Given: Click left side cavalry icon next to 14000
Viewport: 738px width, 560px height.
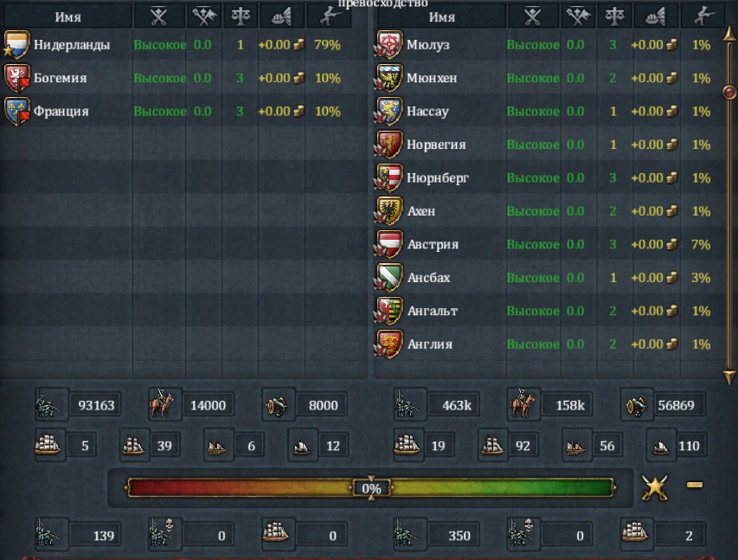Looking at the screenshot, I should [x=161, y=403].
